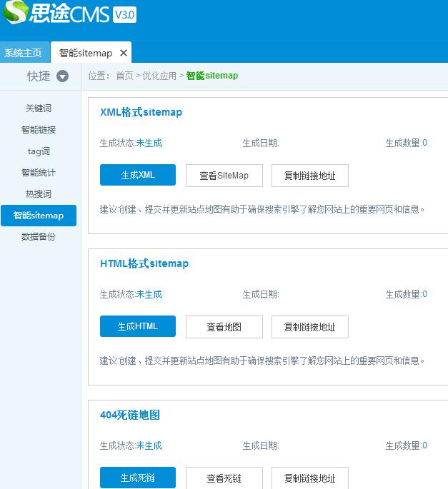Click the 查看SiteMap button
The width and height of the screenshot is (448, 489).
tap(224, 176)
